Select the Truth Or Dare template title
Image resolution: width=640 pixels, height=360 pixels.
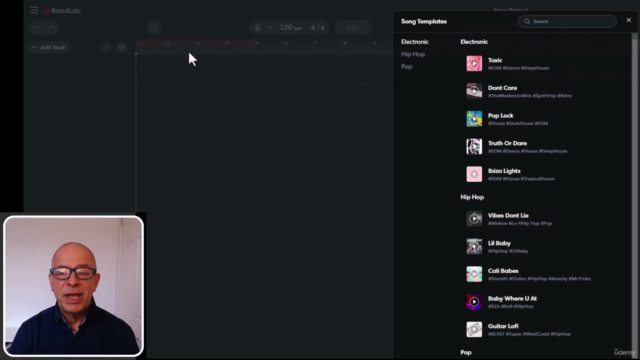507,143
